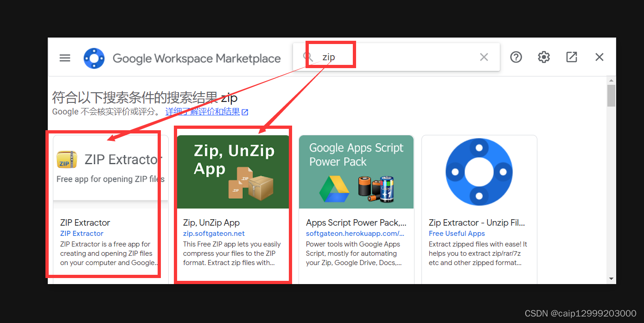Open the Help question mark icon
This screenshot has width=644, height=323.
pyautogui.click(x=516, y=57)
